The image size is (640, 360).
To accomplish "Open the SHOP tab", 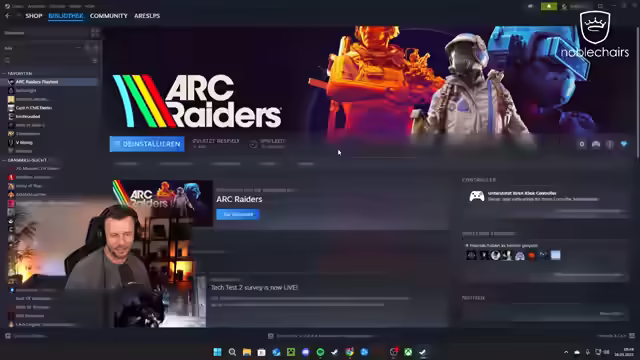I will point(34,16).
